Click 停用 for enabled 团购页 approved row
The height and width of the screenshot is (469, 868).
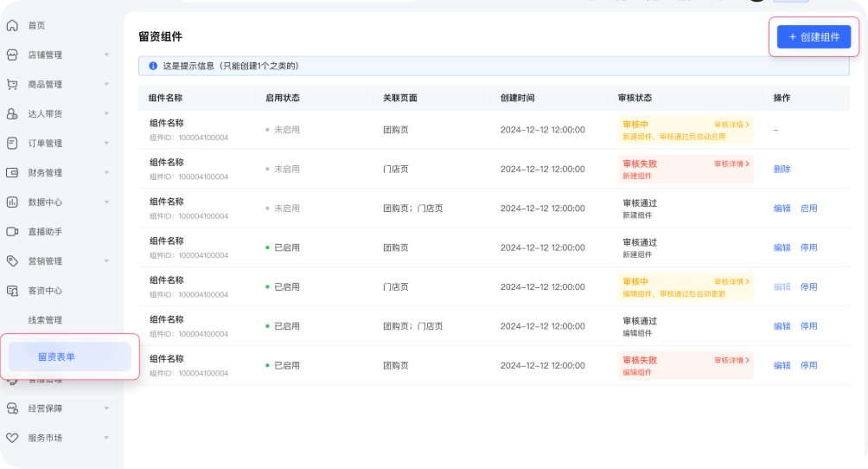tap(808, 247)
